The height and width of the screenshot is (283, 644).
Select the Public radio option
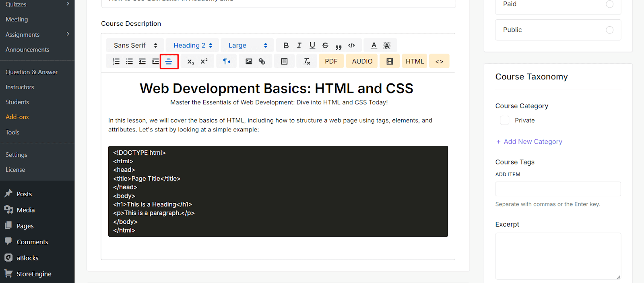point(609,30)
